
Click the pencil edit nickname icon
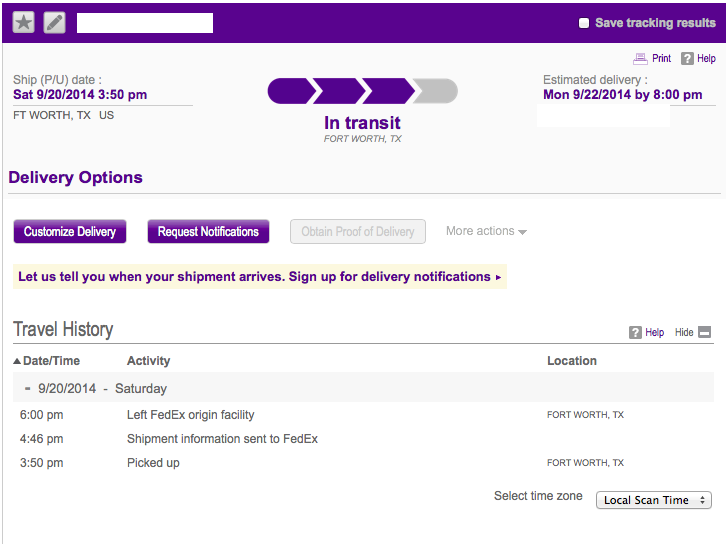click(x=54, y=23)
